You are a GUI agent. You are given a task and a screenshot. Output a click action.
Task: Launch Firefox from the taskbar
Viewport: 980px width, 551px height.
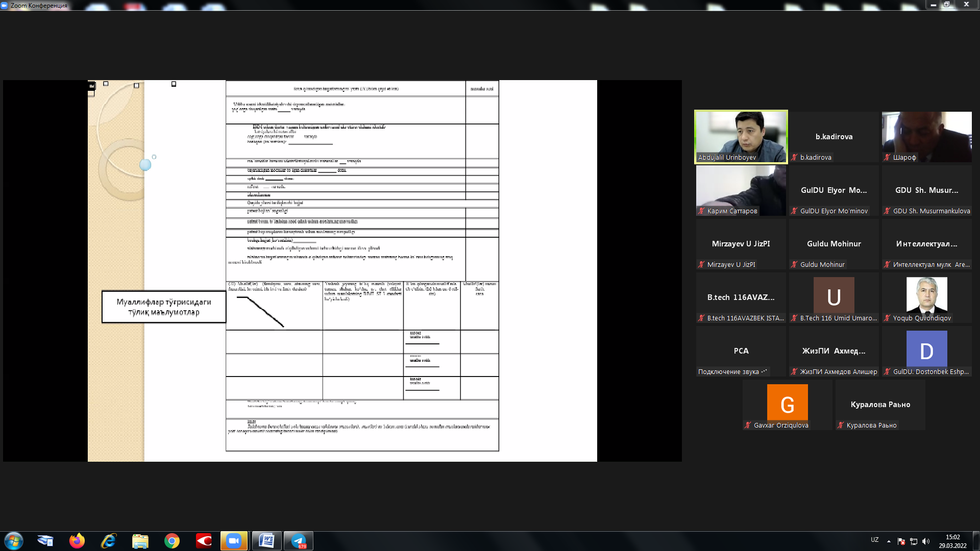click(x=77, y=541)
